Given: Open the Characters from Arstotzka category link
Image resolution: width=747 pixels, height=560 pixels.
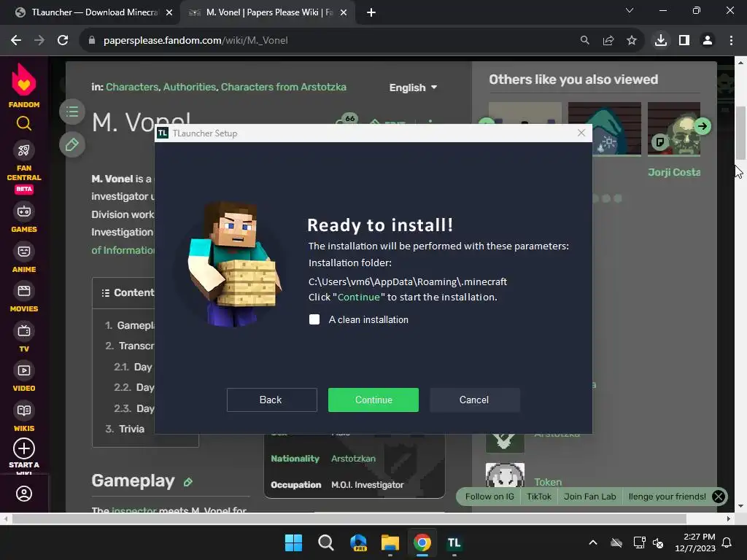Looking at the screenshot, I should coord(284,87).
